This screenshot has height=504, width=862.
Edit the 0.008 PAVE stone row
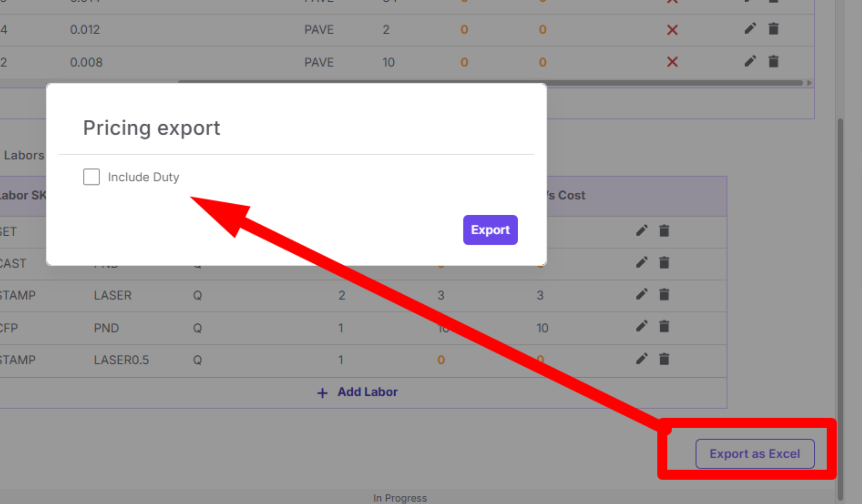click(x=750, y=62)
